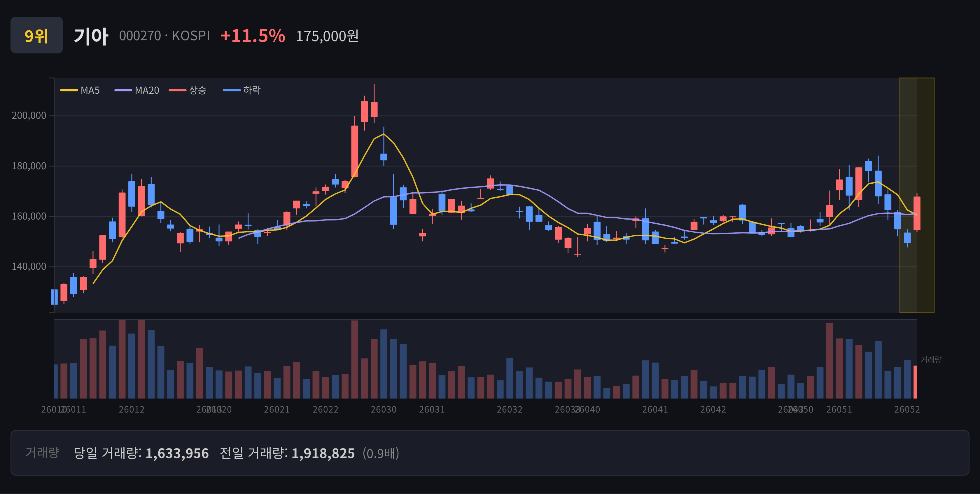Click the 26012 date axis label

(x=132, y=409)
